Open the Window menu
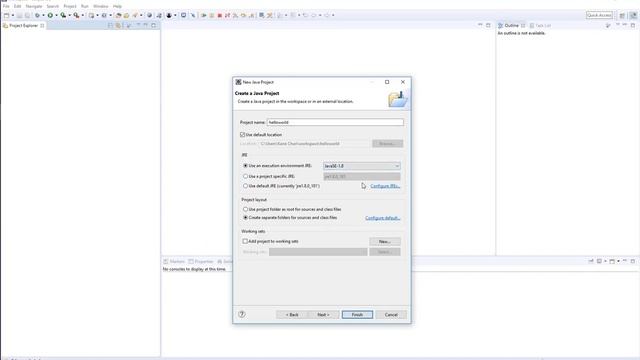This screenshot has height=360, width=640. click(x=100, y=6)
